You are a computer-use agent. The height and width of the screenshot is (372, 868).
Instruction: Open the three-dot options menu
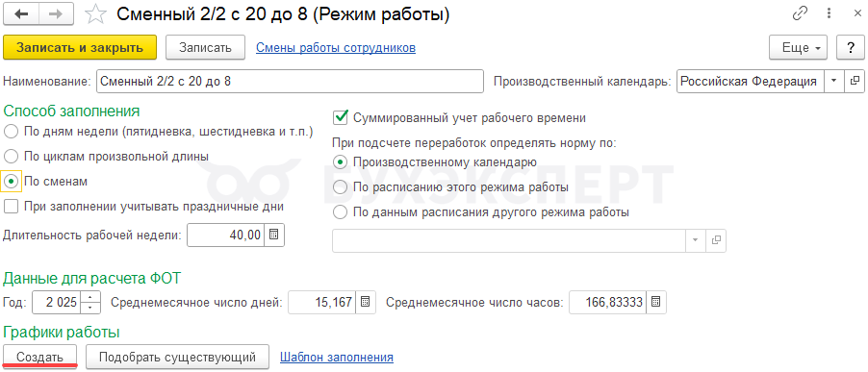click(829, 14)
